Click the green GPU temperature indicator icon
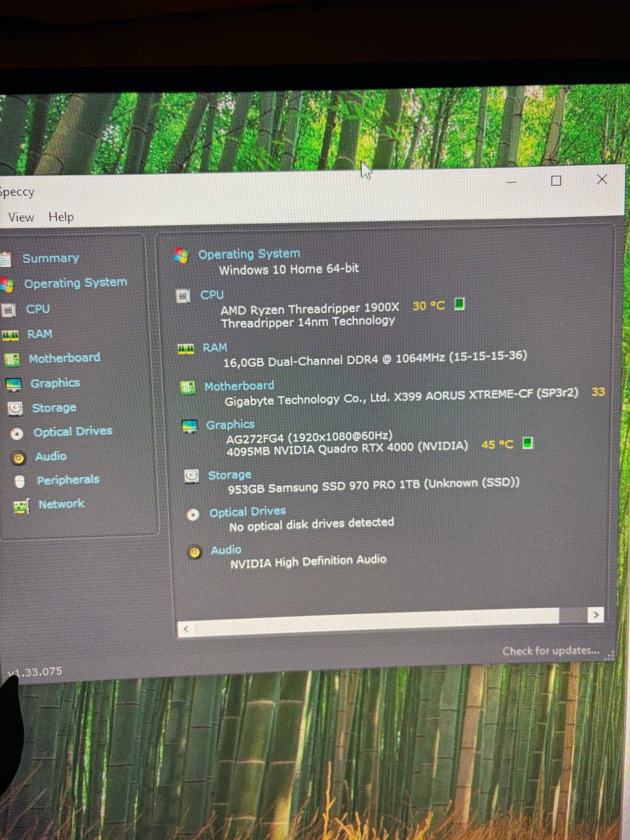 (528, 443)
